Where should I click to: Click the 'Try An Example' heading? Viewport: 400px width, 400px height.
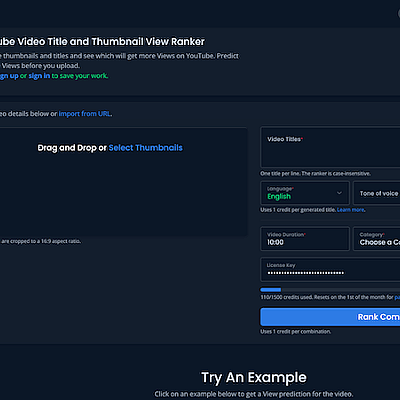pos(254,378)
